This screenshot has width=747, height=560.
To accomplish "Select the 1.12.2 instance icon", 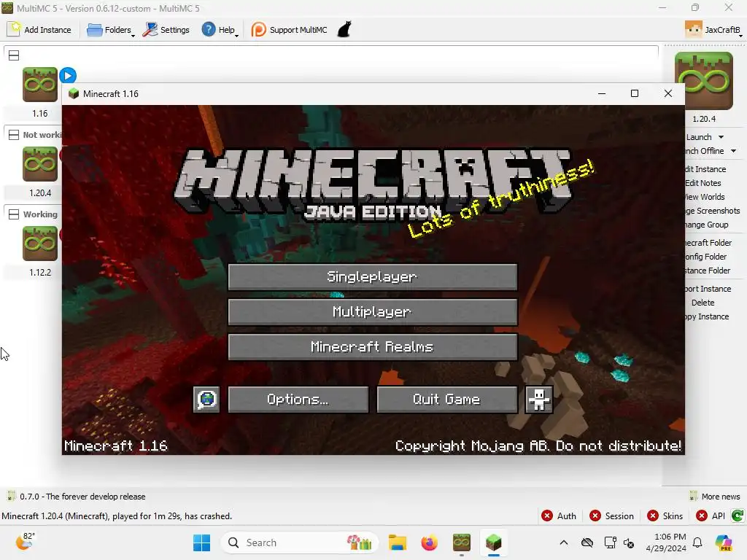I will coord(40,244).
